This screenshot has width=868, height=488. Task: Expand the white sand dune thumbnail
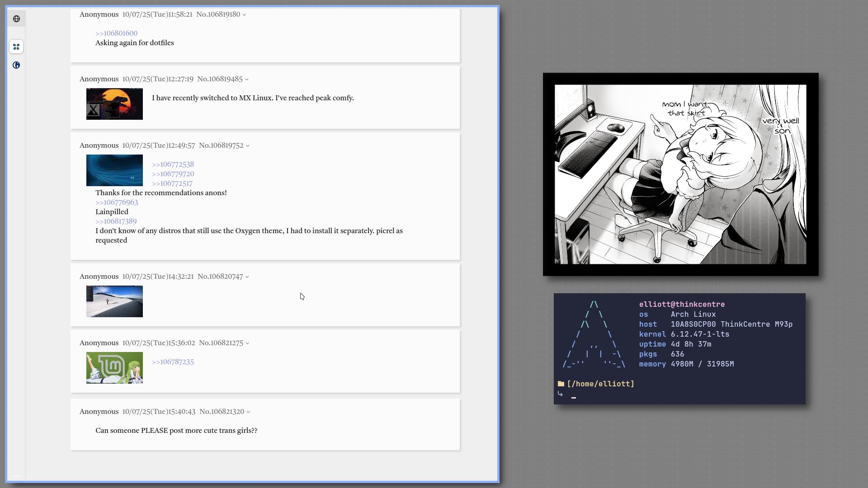(x=114, y=301)
